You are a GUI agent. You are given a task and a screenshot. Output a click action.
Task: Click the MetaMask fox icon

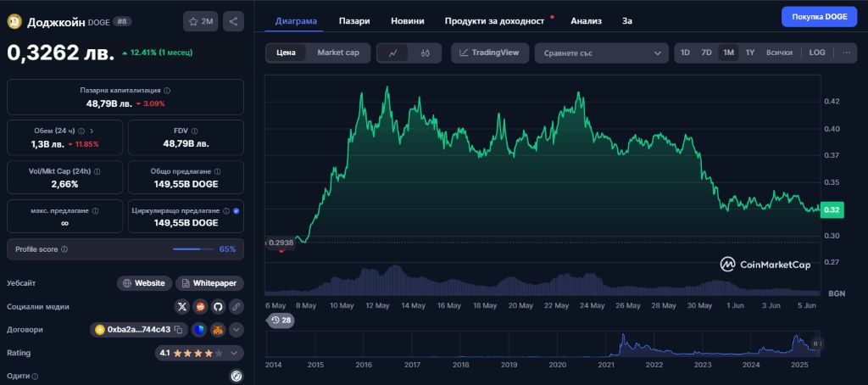218,329
